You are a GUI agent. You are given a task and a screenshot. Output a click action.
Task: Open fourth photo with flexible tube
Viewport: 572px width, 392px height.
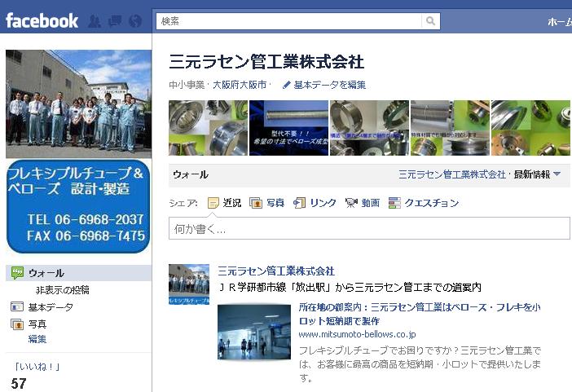pos(450,128)
